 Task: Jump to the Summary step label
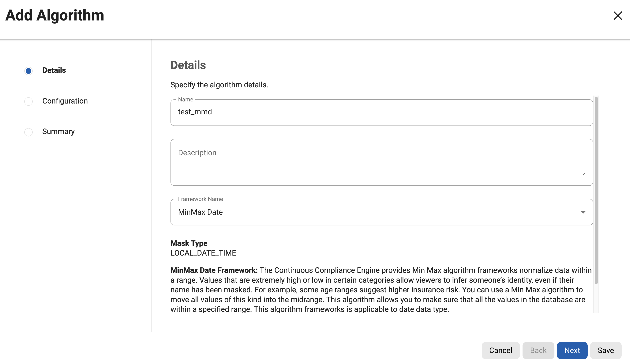58,131
